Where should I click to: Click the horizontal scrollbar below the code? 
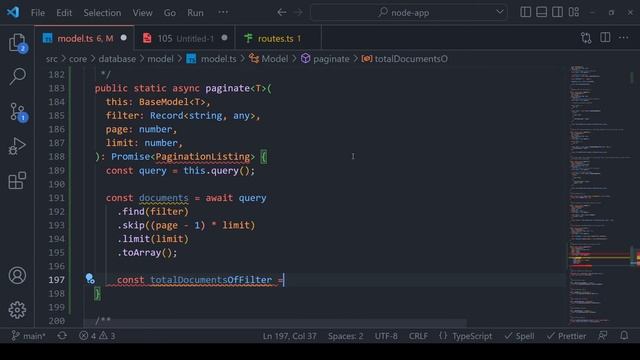pos(276,322)
